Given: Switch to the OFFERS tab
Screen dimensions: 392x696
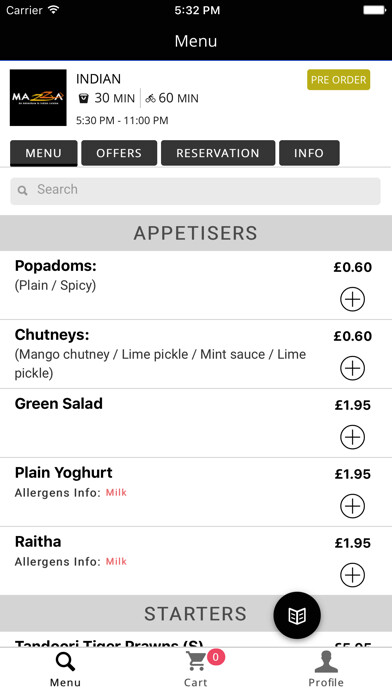Looking at the screenshot, I should (x=119, y=153).
